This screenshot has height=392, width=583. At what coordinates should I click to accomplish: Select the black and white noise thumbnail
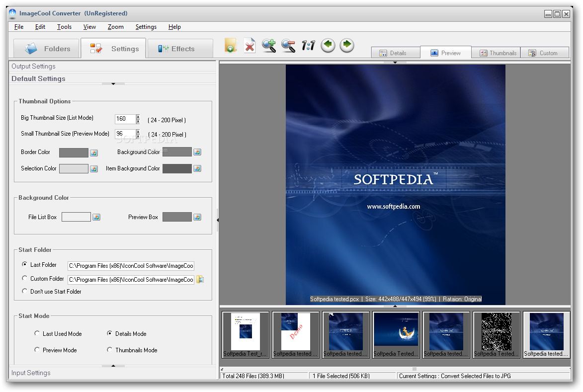pos(497,335)
